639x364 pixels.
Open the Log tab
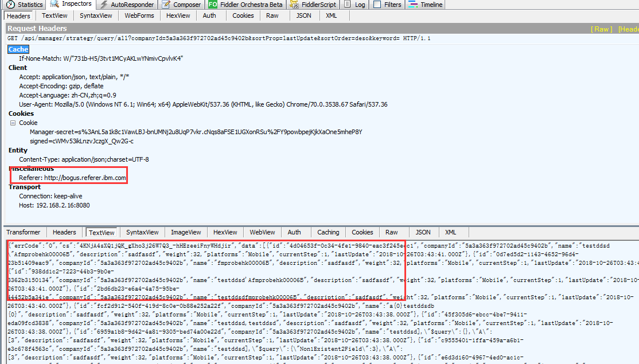(354, 5)
